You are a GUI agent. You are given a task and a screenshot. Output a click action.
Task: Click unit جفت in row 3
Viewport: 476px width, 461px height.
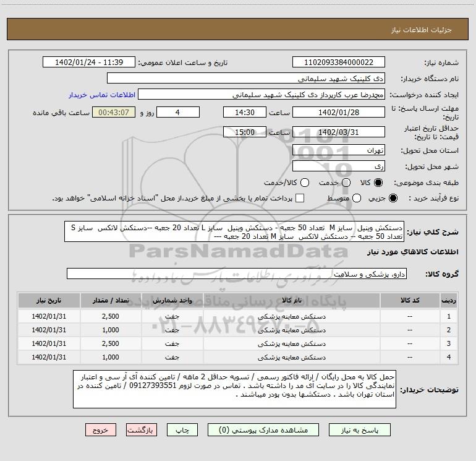(x=172, y=343)
